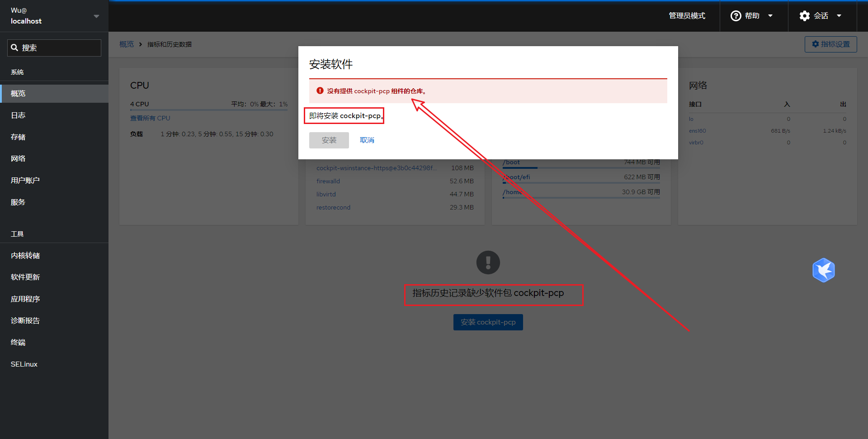Click 取消 to cancel the install dialog
This screenshot has height=439, width=868.
click(367, 140)
